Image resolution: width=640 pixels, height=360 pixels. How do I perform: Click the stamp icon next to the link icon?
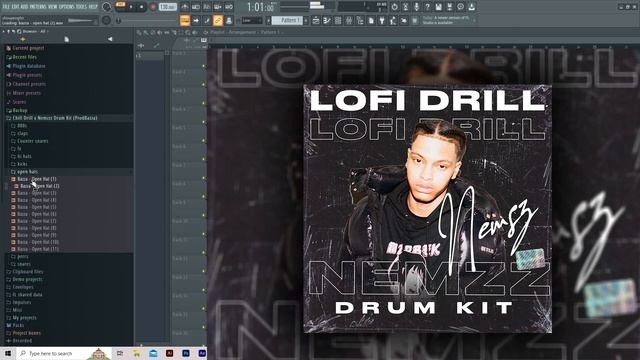(229, 20)
